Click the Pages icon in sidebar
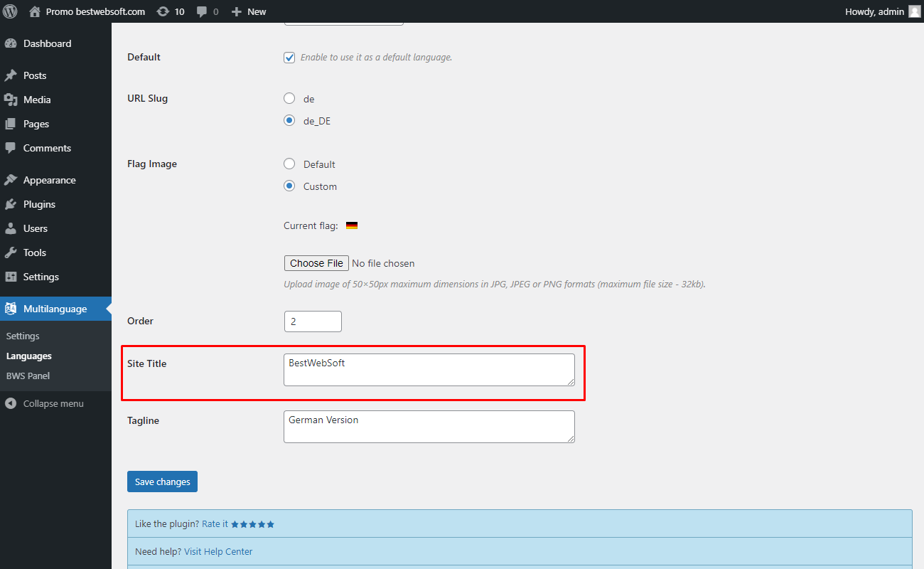 [11, 124]
